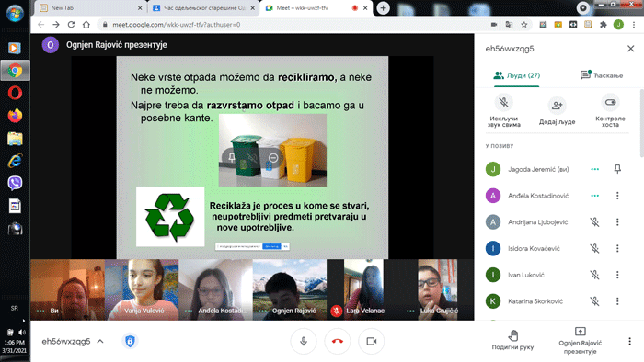Screen dimensions: 644x362
Task: Hang up the call with red phone button
Action: tap(338, 341)
